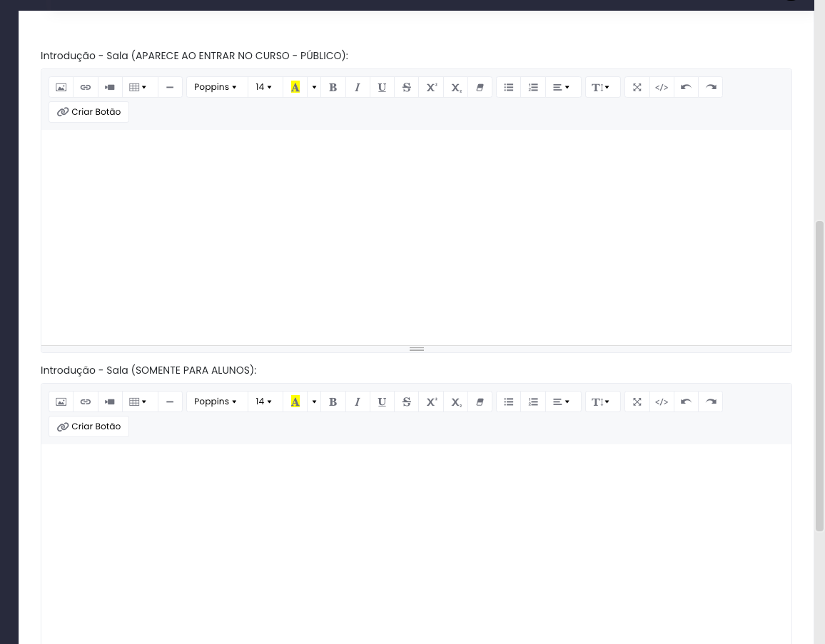825x644 pixels.
Task: Undo last change in the public editor
Action: [686, 87]
